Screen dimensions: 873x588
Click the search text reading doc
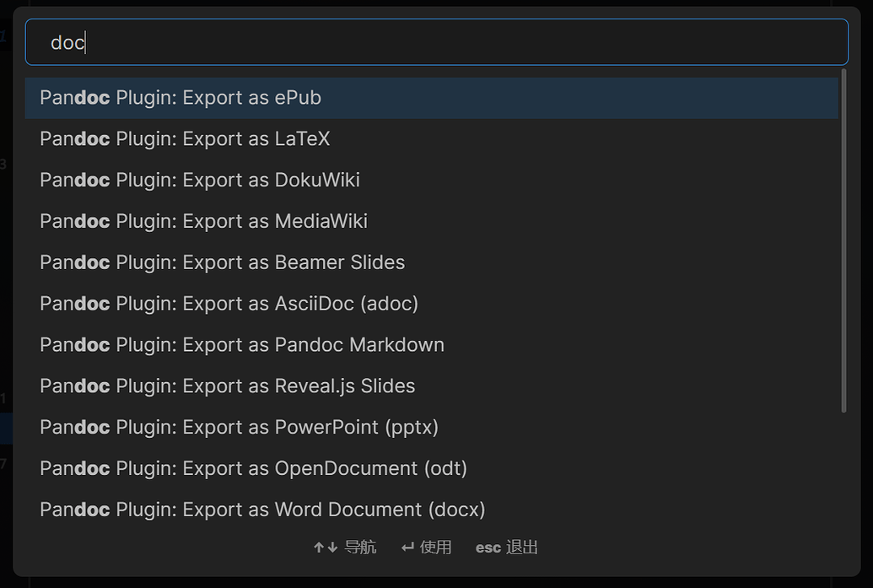click(67, 41)
